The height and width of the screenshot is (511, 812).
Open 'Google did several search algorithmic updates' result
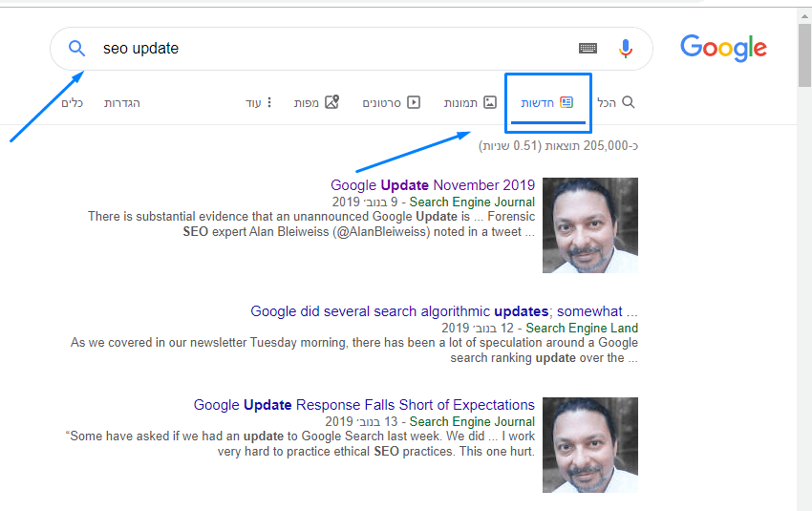444,311
